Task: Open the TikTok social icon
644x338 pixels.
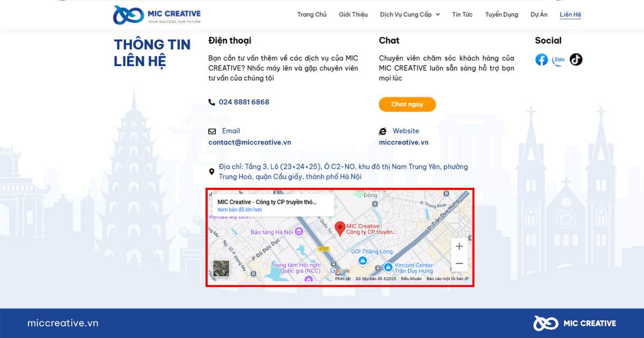Action: click(576, 60)
